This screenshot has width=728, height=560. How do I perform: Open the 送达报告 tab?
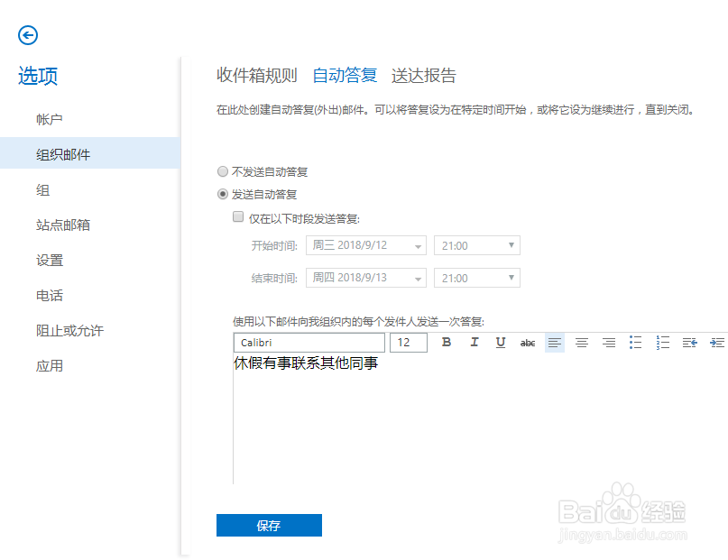pos(425,75)
